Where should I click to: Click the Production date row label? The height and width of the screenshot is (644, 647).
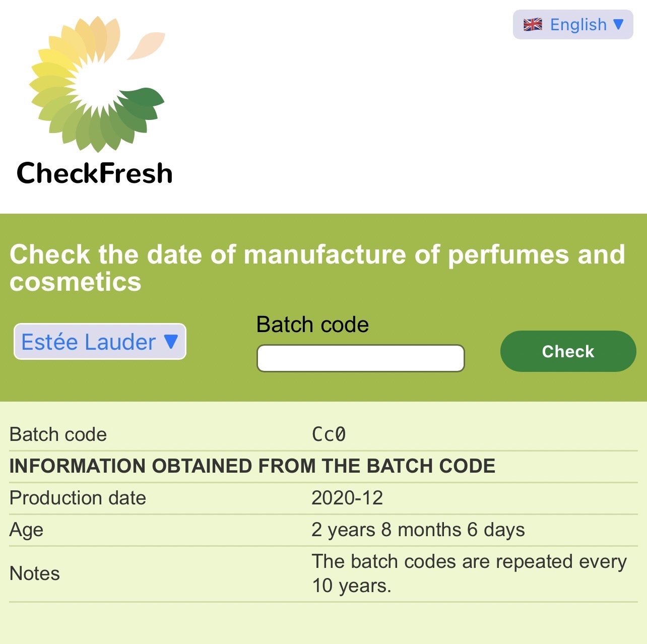pos(78,498)
